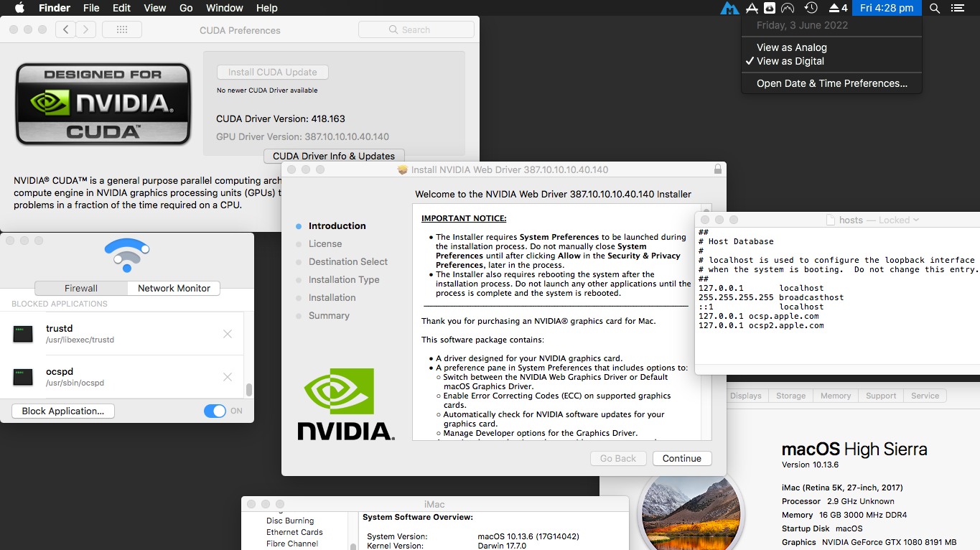Click the clock Fri 4:28 pm menu
The image size is (980, 550).
pos(887,8)
